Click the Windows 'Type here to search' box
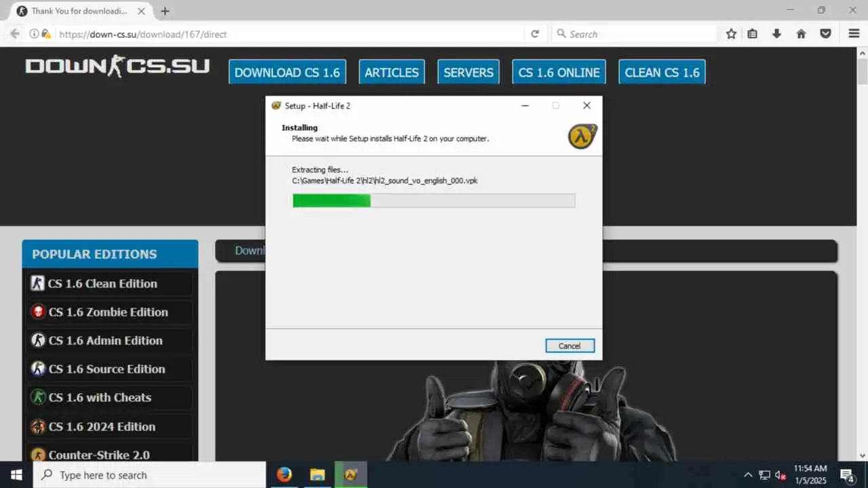868x488 pixels. pos(149,474)
